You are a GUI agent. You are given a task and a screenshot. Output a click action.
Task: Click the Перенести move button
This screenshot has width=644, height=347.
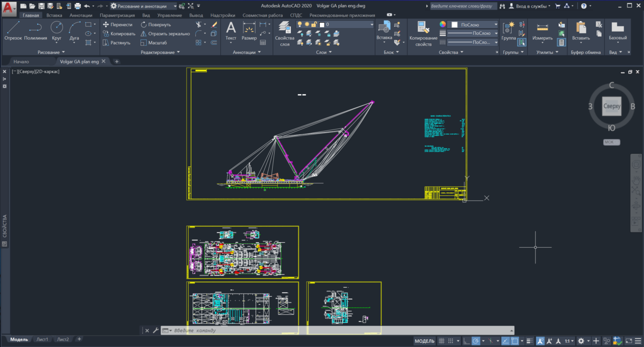[117, 24]
